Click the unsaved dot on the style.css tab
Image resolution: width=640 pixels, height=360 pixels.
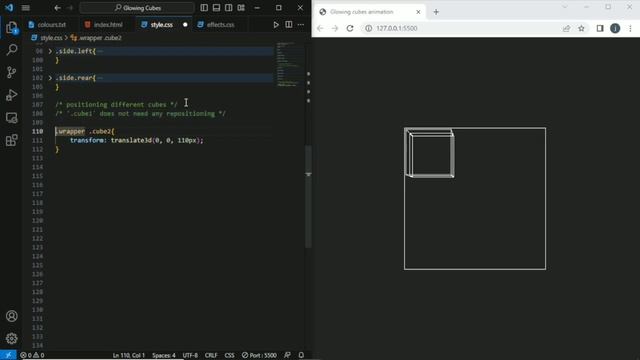(x=185, y=25)
